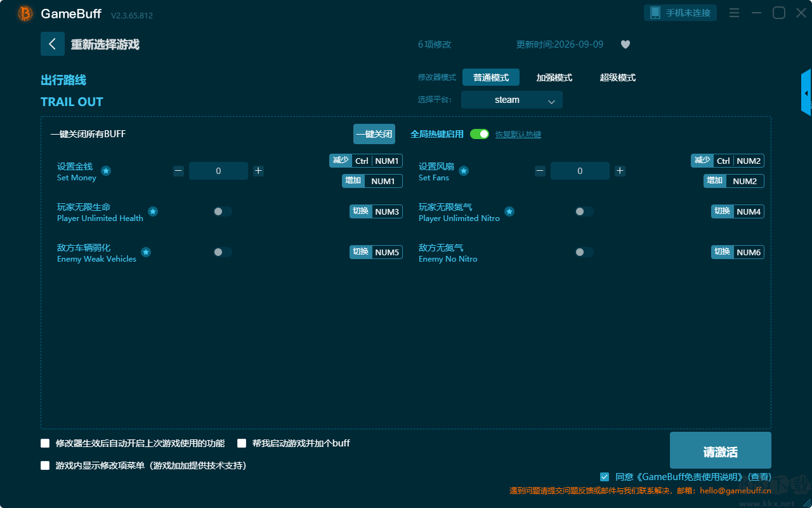Check auto-enable last used functions checkbox

[x=45, y=443]
